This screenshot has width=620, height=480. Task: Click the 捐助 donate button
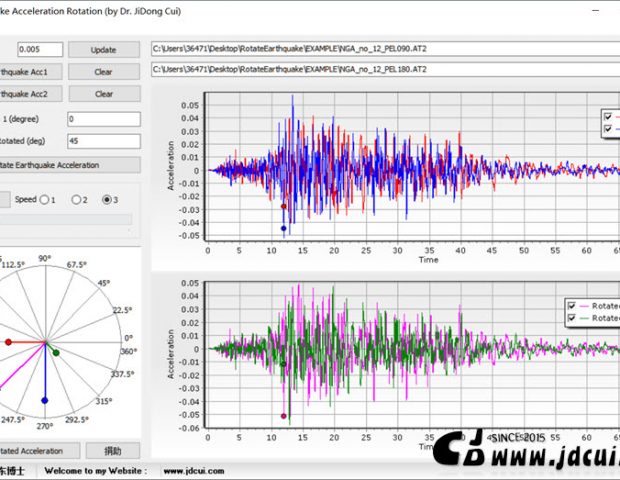point(112,451)
